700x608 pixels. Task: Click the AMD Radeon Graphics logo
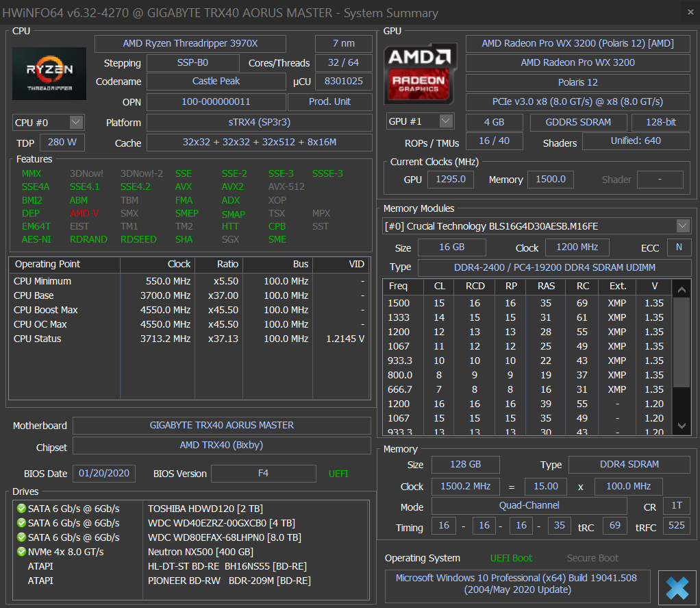pyautogui.click(x=420, y=73)
